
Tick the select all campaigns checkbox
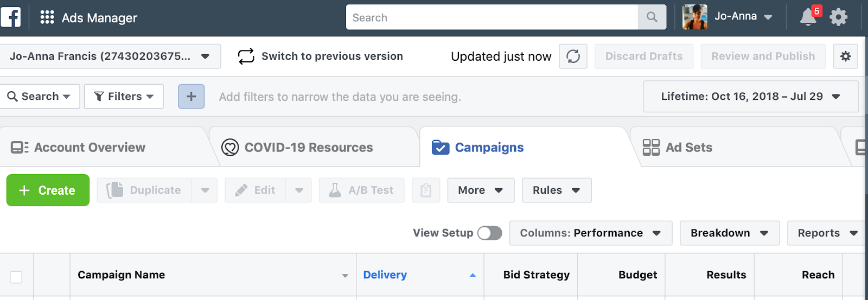coord(16,277)
